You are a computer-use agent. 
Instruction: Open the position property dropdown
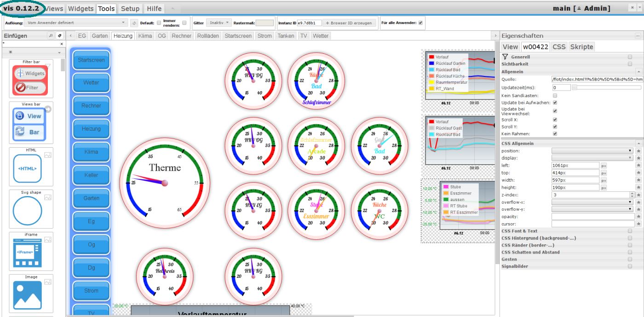click(x=592, y=151)
